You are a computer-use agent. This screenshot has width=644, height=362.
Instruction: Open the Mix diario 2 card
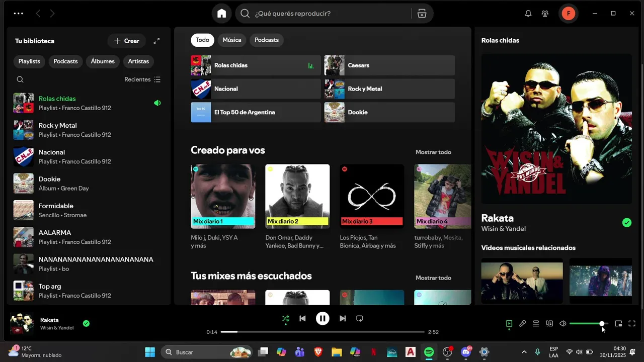coord(297,207)
